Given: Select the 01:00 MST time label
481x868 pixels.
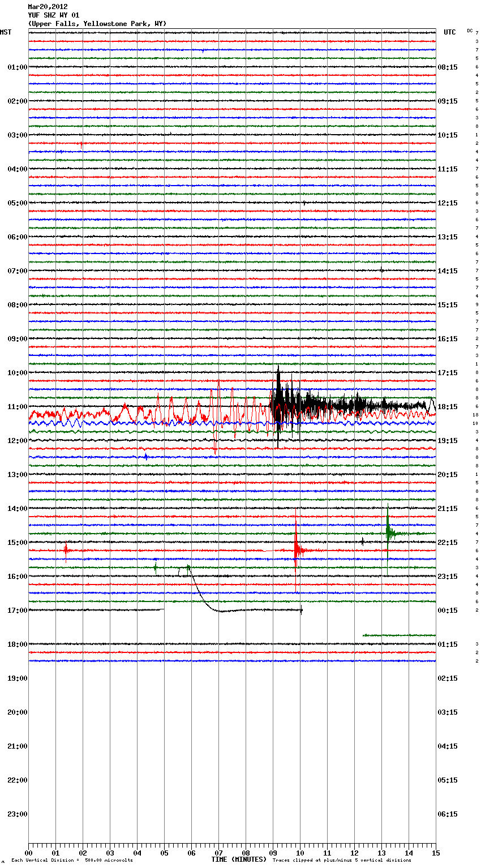Looking at the screenshot, I should coord(18,67).
